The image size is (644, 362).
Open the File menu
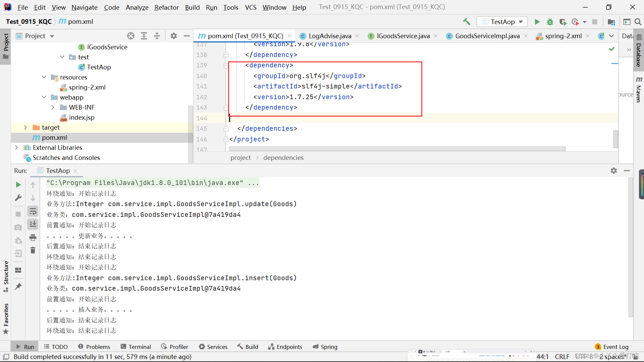click(x=22, y=7)
